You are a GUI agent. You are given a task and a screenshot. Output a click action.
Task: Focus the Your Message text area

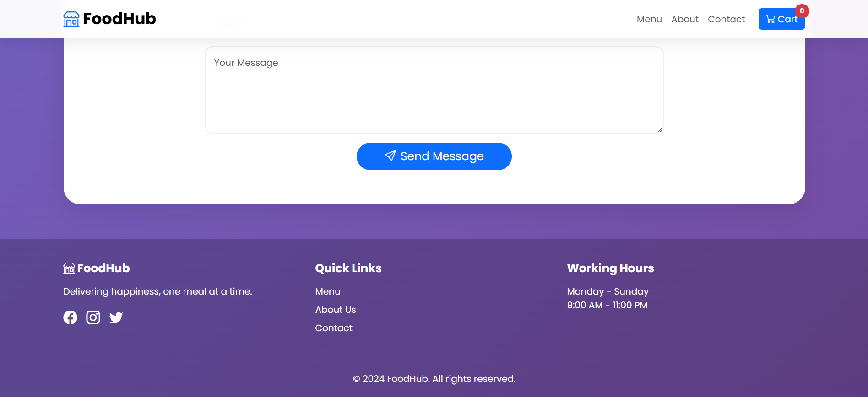point(434,90)
